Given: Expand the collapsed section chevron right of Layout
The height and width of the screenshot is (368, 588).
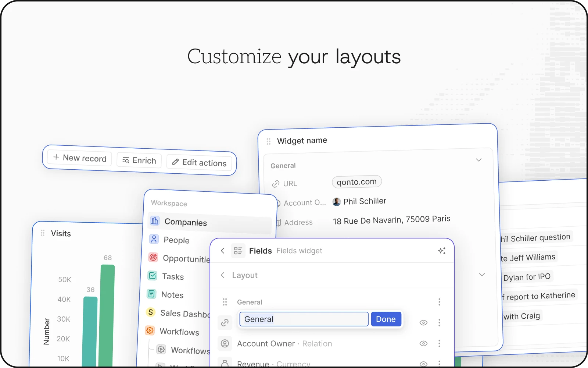Looking at the screenshot, I should (x=482, y=275).
